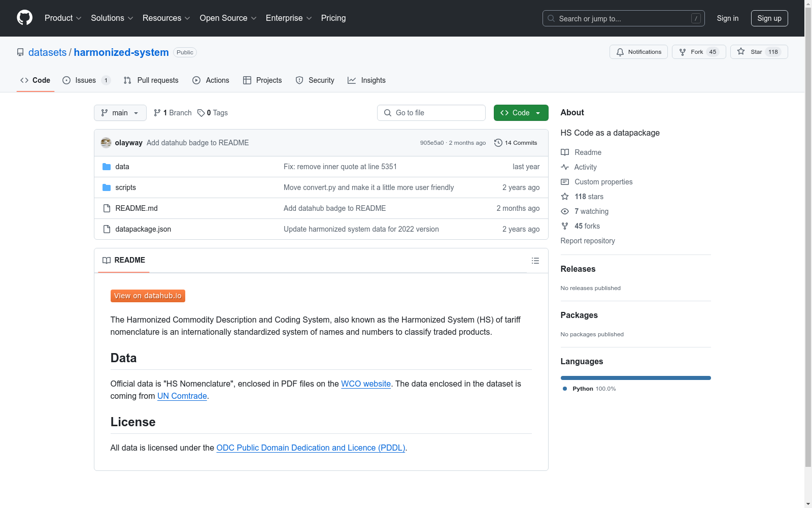This screenshot has height=508, width=812.
Task: Open the green Code dropdown button
Action: click(521, 113)
